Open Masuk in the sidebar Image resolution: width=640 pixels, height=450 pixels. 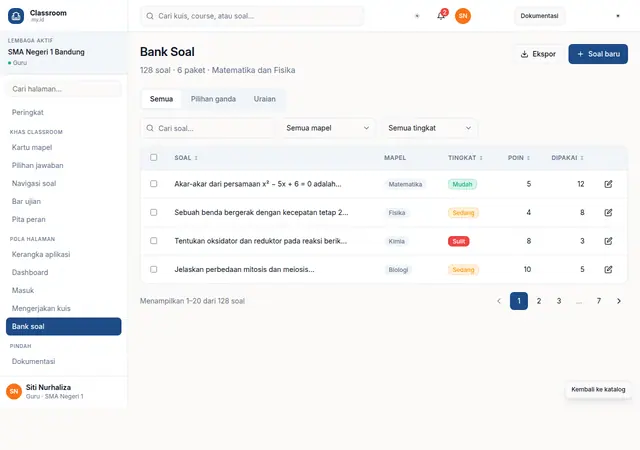63,290
